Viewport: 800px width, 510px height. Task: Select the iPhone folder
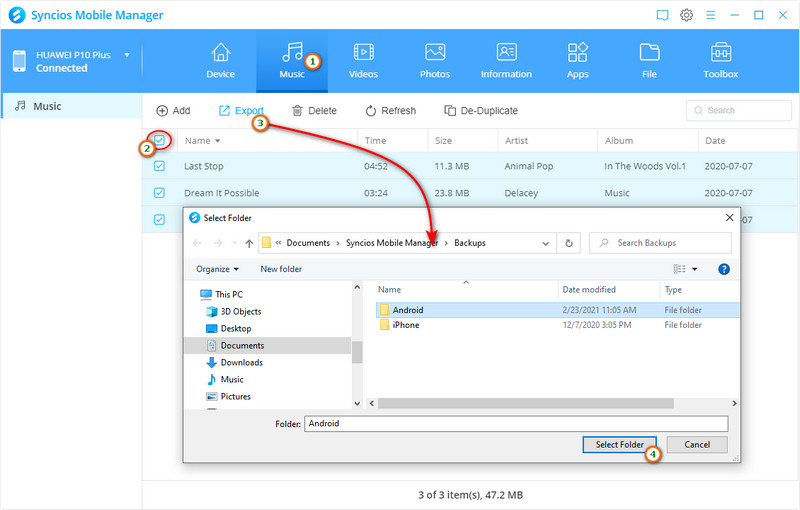(557, 325)
